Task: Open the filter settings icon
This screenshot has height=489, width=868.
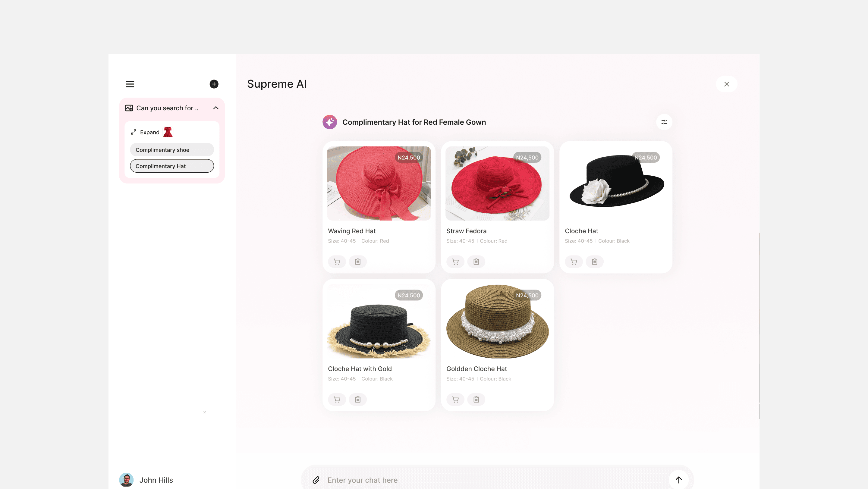Action: [x=664, y=122]
